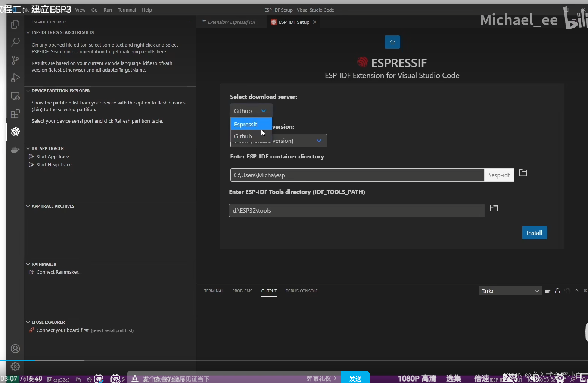Collapse App Trace Archives section
Image resolution: width=588 pixels, height=383 pixels.
tap(28, 206)
